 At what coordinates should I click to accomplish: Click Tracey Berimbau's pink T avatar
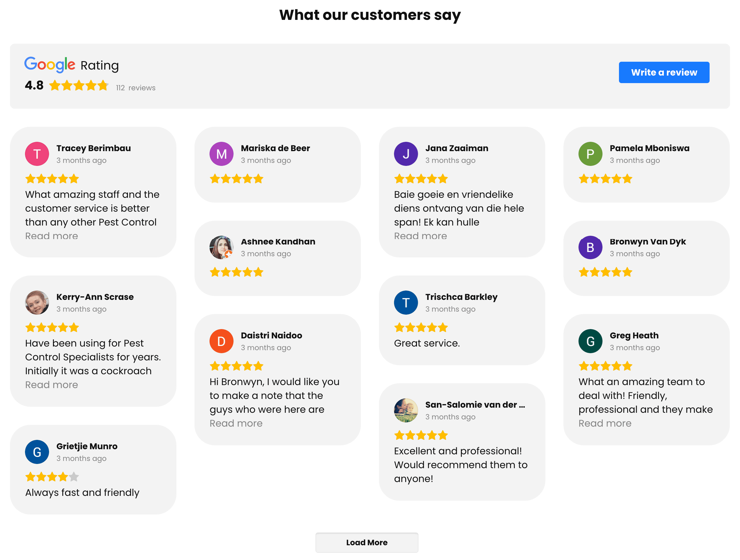pos(37,154)
